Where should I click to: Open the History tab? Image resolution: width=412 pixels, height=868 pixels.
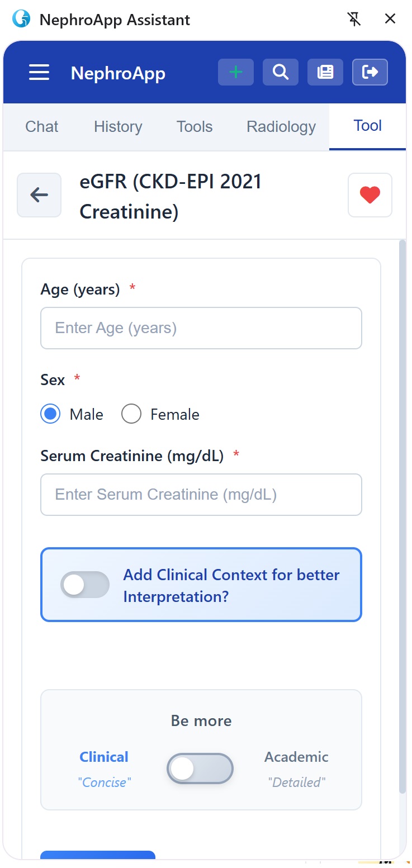(118, 127)
